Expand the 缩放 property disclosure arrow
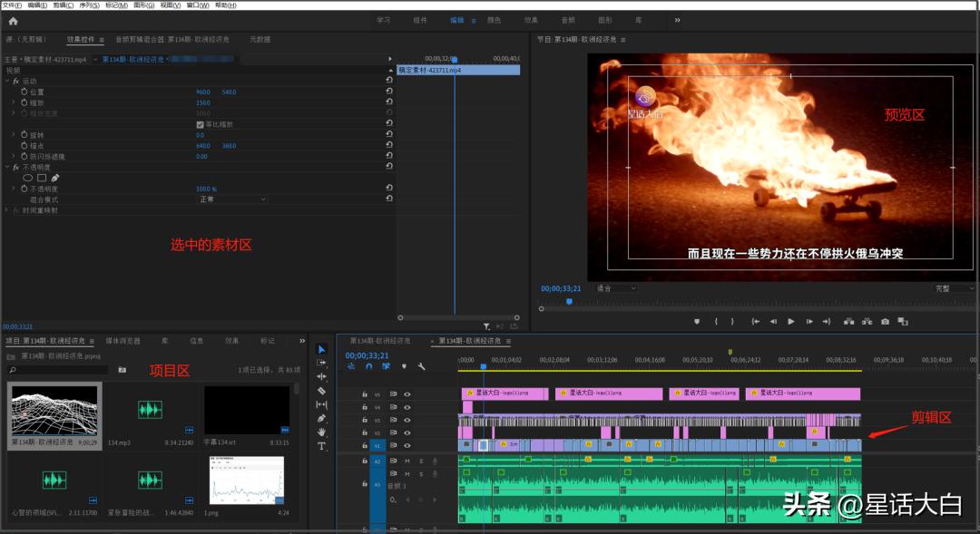980x534 pixels. pyautogui.click(x=14, y=102)
